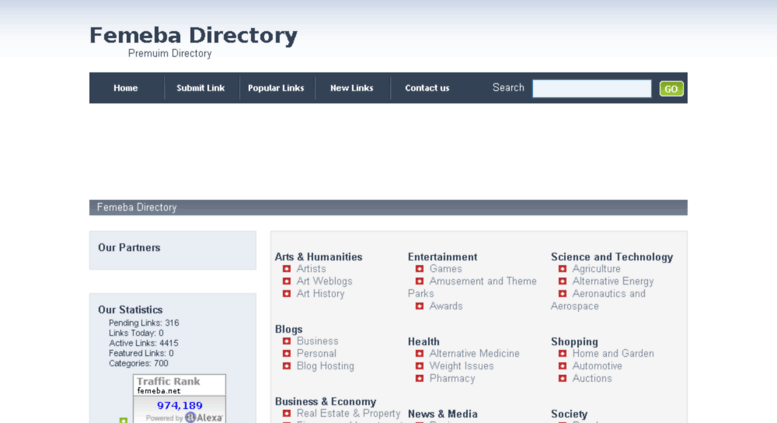Open the Blogs category heading
This screenshot has width=777, height=423.
(x=289, y=329)
